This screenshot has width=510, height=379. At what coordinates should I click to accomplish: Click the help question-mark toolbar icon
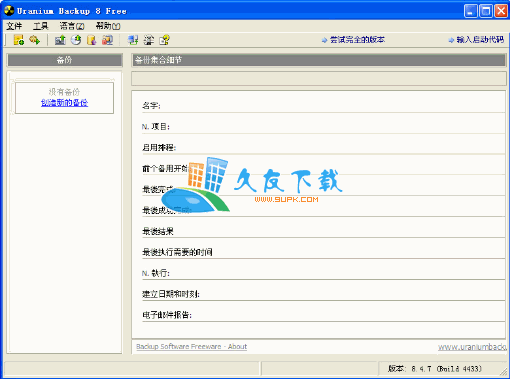pyautogui.click(x=164, y=40)
